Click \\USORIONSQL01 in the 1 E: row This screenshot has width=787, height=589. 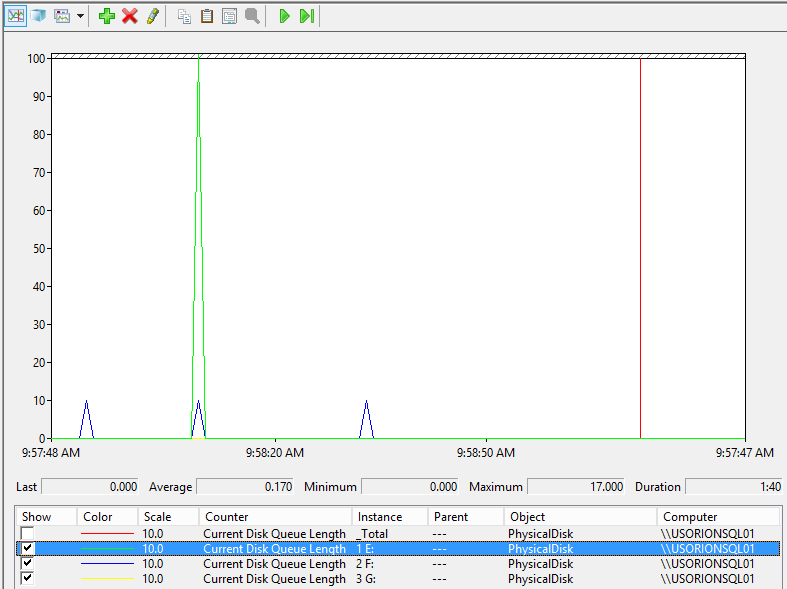(x=707, y=549)
